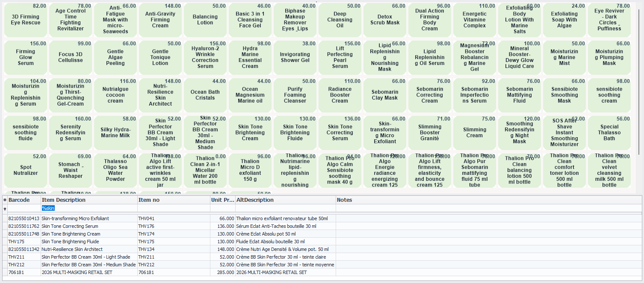This screenshot has height=283, width=644.
Task: Add Gentle Tonique Lotion tile
Action: click(x=160, y=58)
